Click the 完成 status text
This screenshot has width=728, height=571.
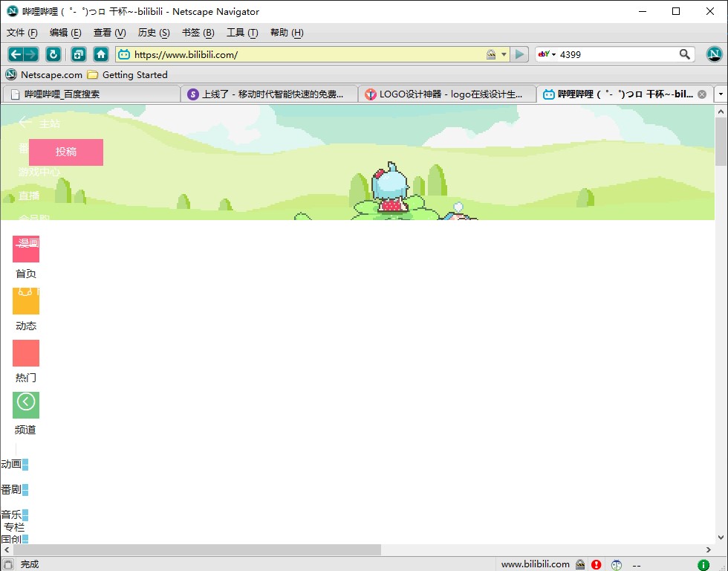click(x=30, y=564)
